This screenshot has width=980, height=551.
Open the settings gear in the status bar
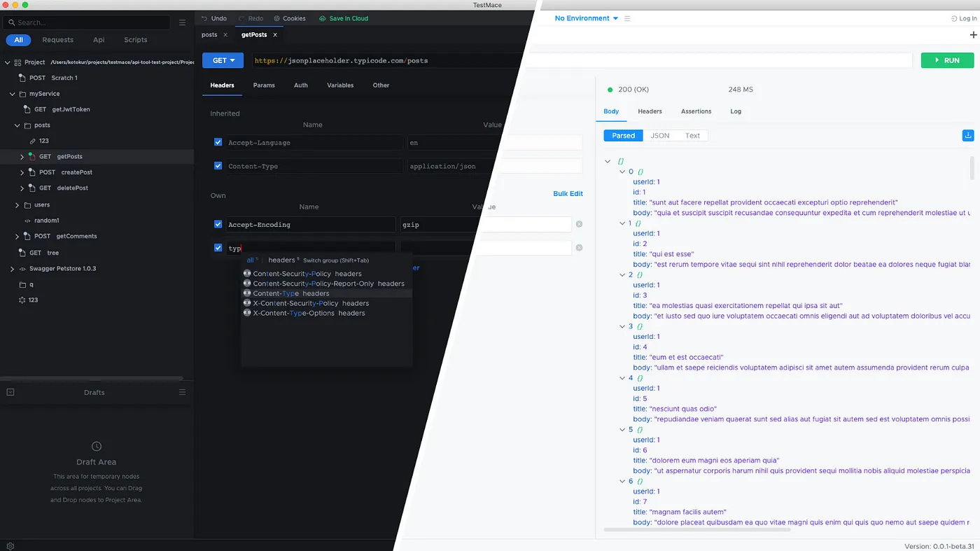click(x=10, y=546)
